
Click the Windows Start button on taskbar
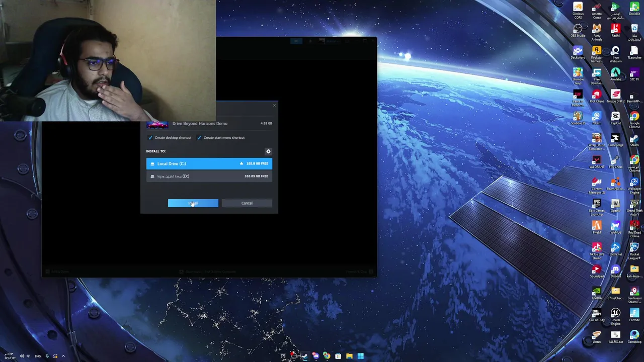coord(360,356)
